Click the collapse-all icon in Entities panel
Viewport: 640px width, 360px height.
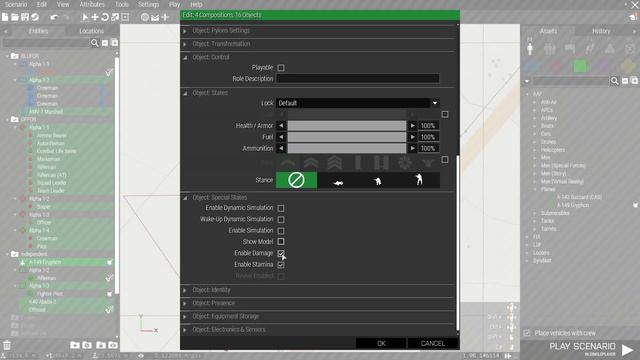[x=105, y=43]
